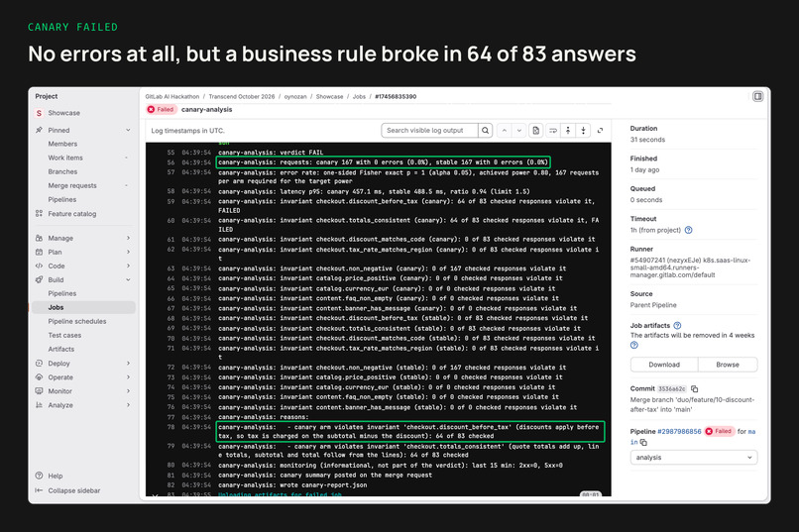This screenshot has width=799, height=532.
Task: Click help icon beside Timeout value
Action: (688, 230)
